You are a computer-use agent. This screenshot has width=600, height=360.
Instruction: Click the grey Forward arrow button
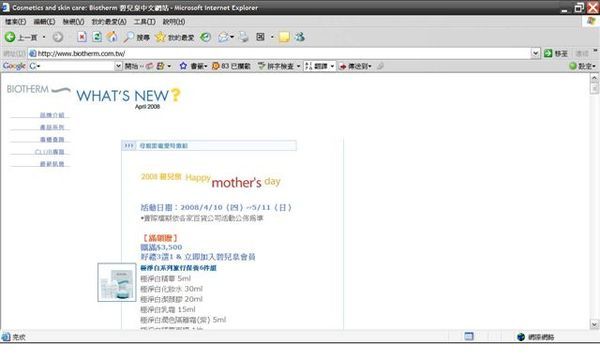coord(58,37)
